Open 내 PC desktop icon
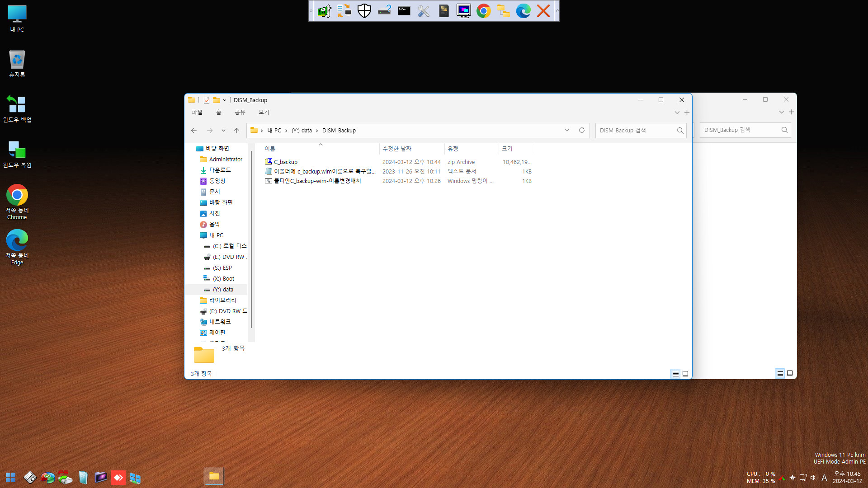The width and height of the screenshot is (868, 488). coord(17,19)
